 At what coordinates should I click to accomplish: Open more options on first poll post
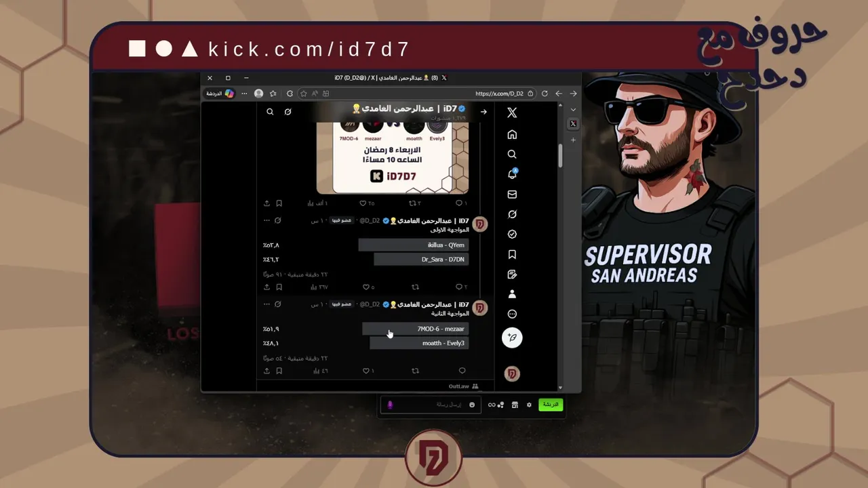(x=267, y=221)
